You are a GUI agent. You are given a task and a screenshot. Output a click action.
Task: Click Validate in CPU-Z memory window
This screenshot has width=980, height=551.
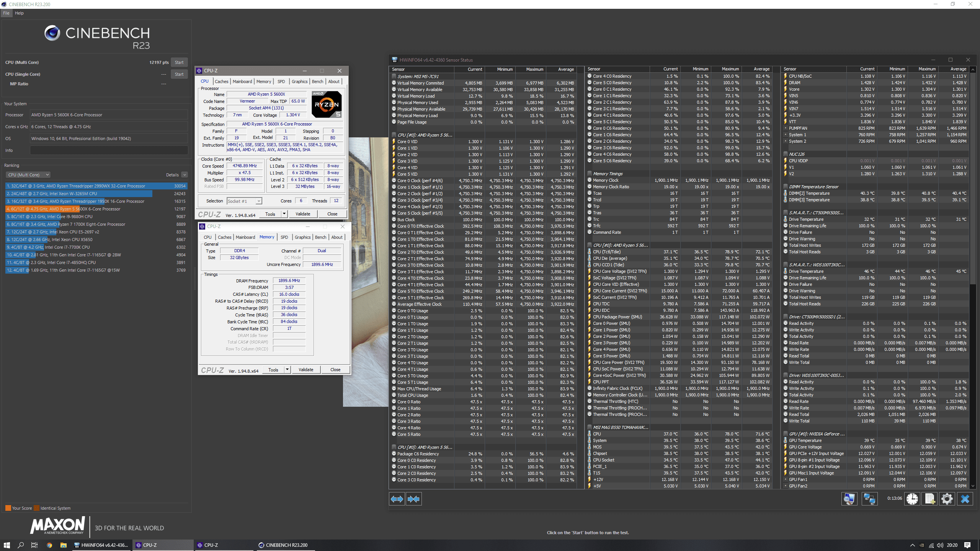point(306,370)
